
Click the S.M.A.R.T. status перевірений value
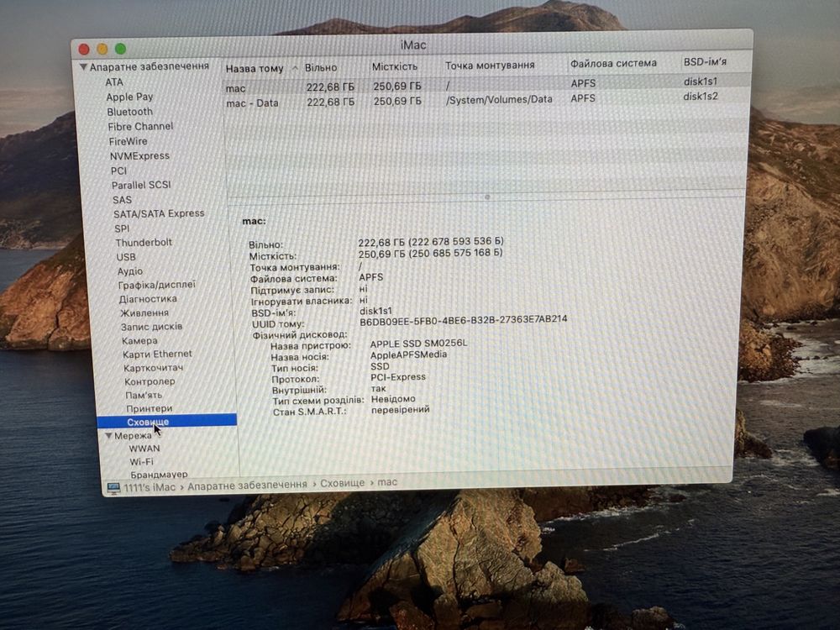(401, 410)
